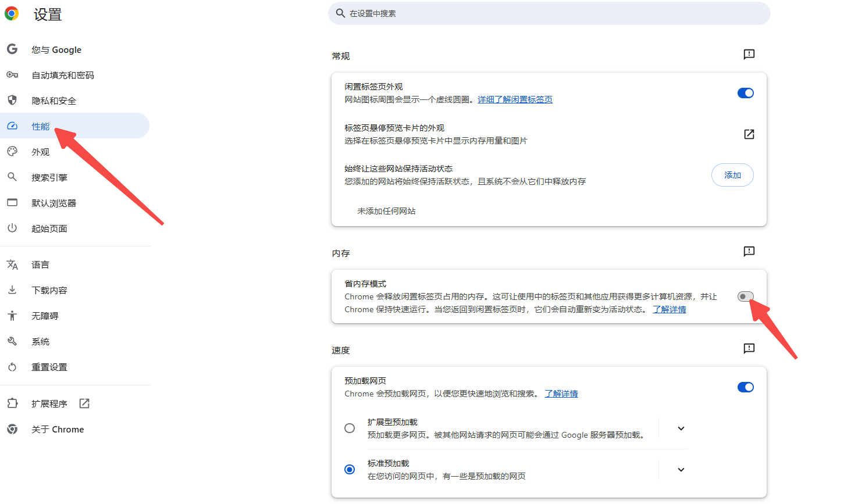Click the 省内存模式 title text
851x504 pixels.
(x=365, y=284)
